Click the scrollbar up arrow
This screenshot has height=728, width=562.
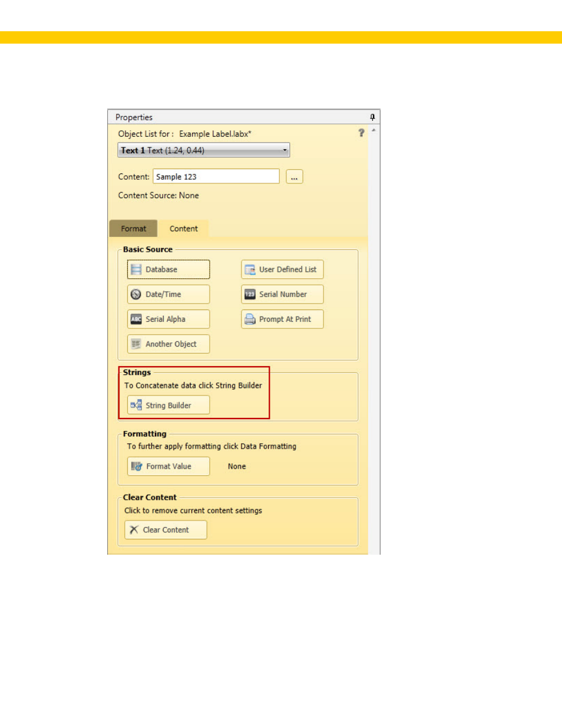pyautogui.click(x=373, y=130)
